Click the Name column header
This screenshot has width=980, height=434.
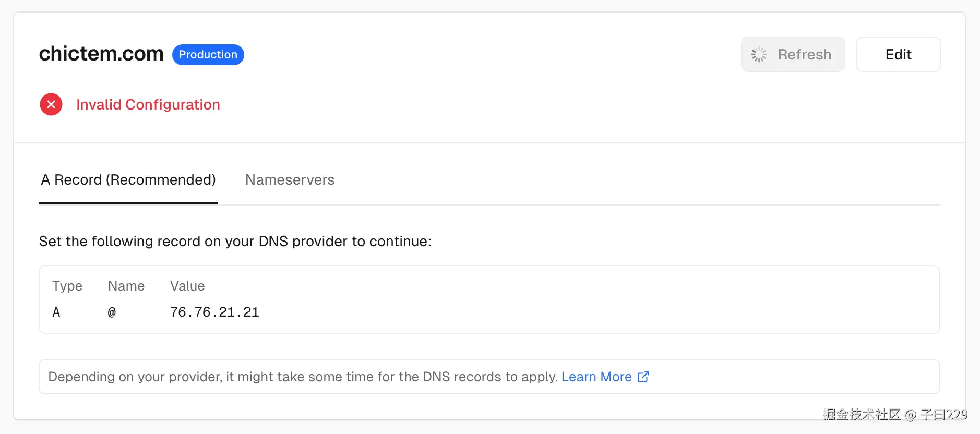(126, 286)
